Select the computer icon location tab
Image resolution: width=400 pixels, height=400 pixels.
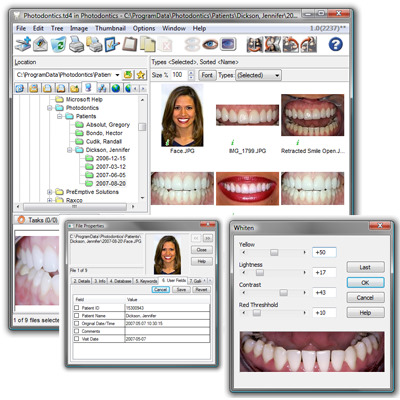click(88, 88)
